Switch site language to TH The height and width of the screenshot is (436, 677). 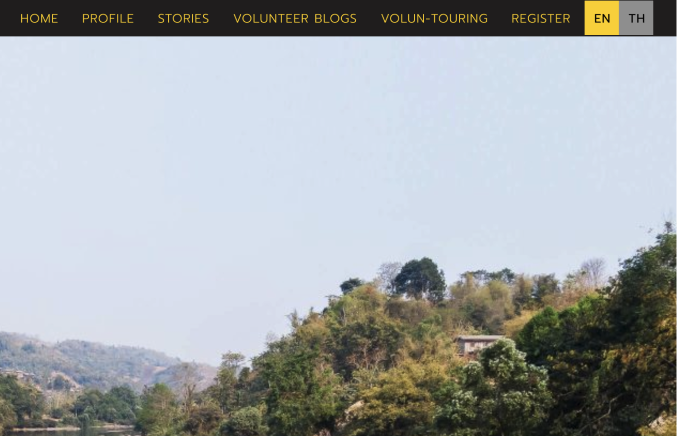coord(636,18)
